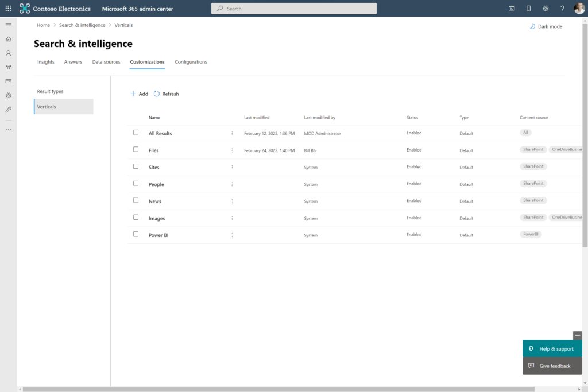Switch to the Data sources tab

coord(106,62)
